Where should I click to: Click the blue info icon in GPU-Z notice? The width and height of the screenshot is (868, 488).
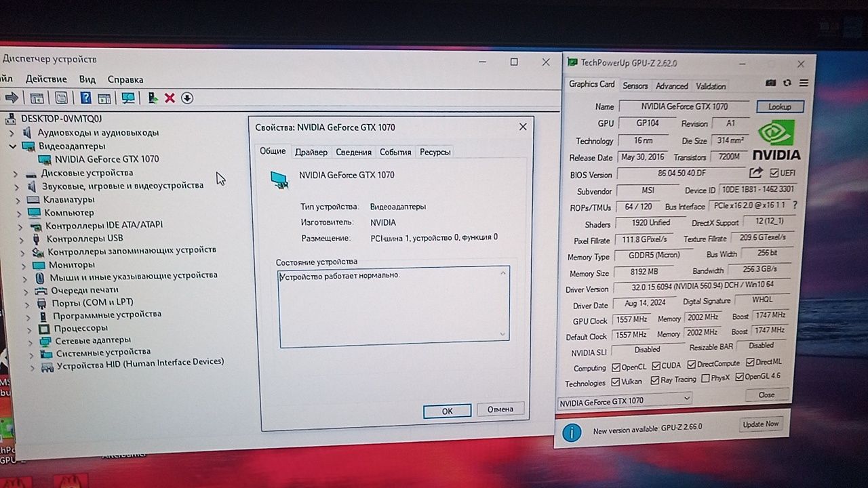click(x=572, y=432)
